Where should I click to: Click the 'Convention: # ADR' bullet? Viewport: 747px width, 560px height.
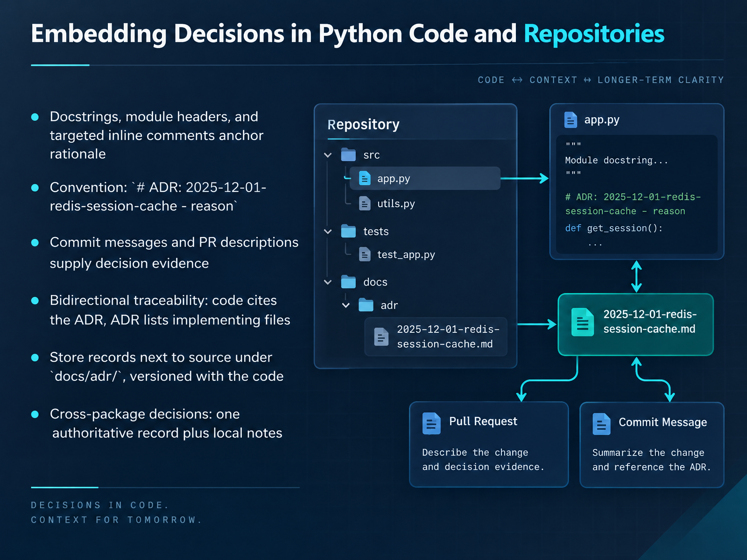point(158,196)
